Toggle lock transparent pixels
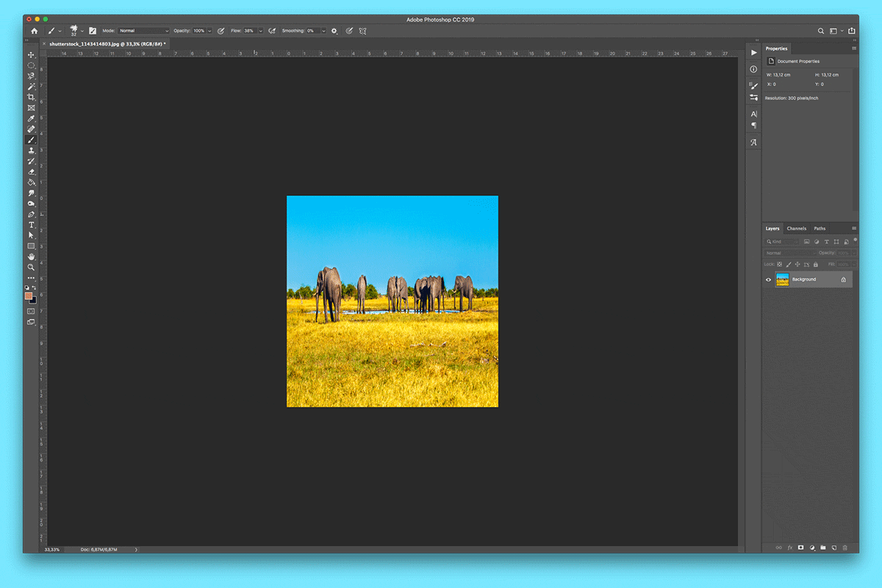The height and width of the screenshot is (588, 882). click(x=780, y=264)
